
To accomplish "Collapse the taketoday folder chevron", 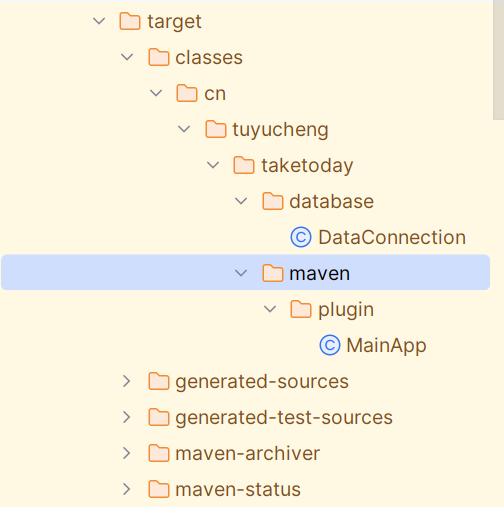I will pos(213,165).
